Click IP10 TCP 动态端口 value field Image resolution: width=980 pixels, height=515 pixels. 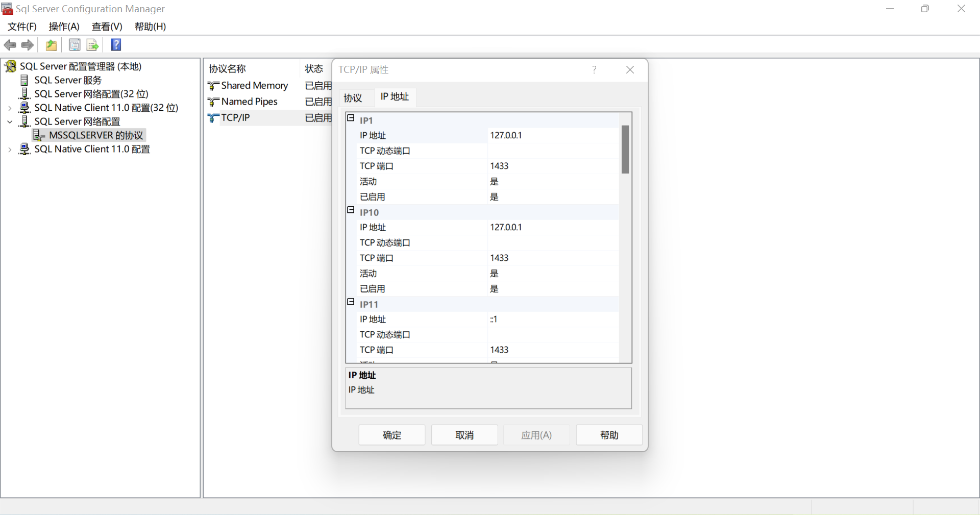pyautogui.click(x=553, y=242)
